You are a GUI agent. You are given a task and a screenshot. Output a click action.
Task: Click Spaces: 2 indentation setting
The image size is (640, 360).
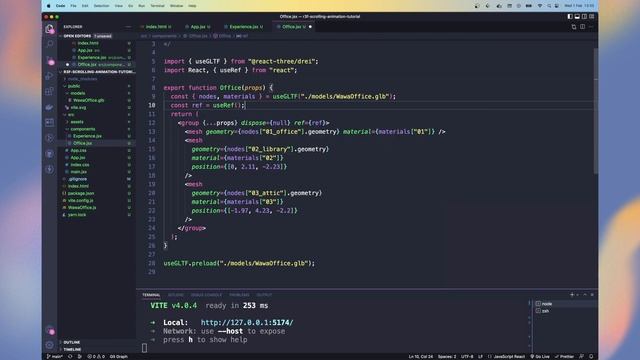tap(447, 357)
